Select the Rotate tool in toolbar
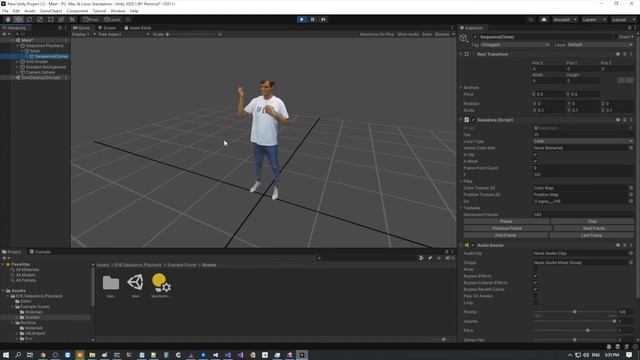Image resolution: width=640 pixels, height=360 pixels. point(29,20)
